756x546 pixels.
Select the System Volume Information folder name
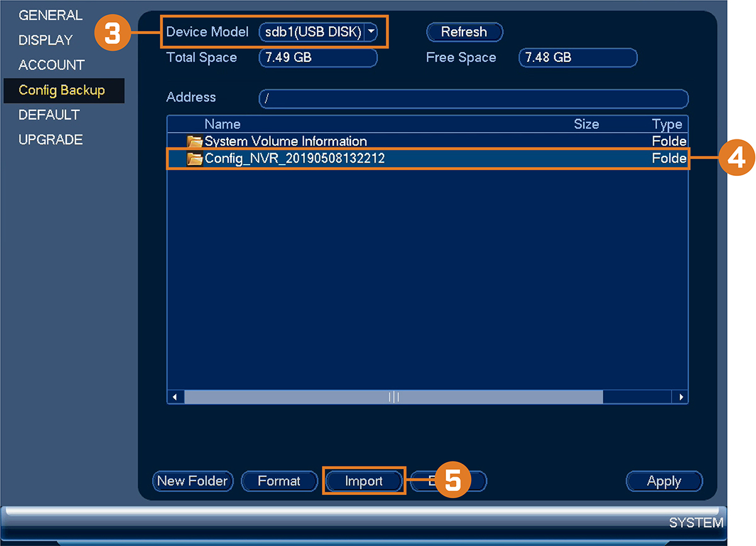[x=286, y=141]
